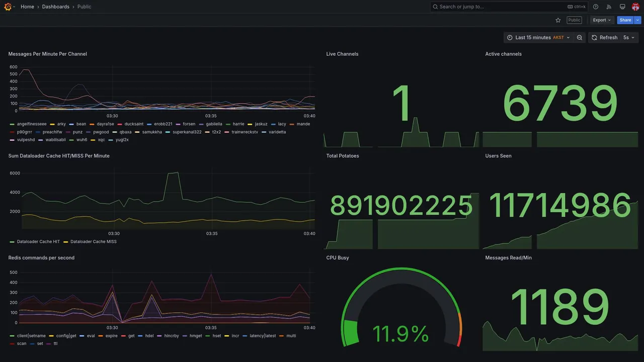This screenshot has height=362, width=644.
Task: Star this dashboard as favorite
Action: (558, 20)
